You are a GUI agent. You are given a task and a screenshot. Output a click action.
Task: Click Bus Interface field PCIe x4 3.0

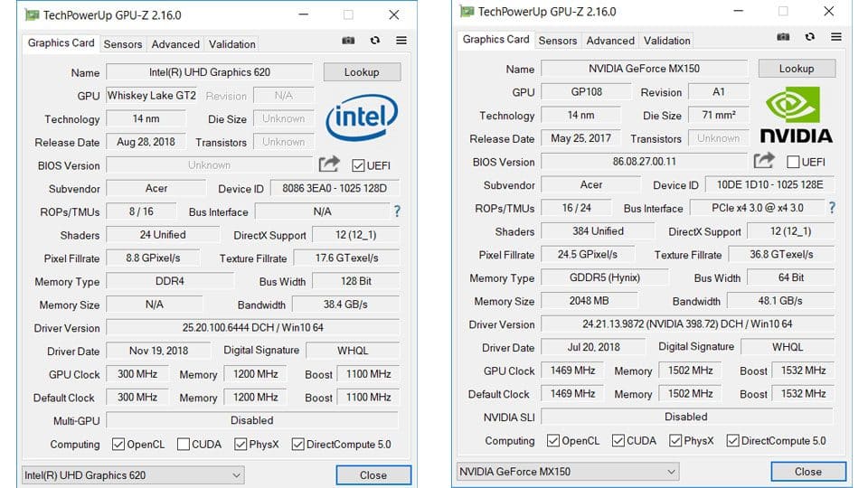[758, 208]
